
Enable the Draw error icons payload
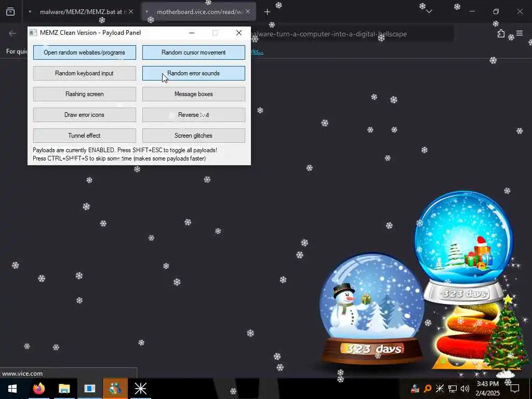(x=85, y=115)
